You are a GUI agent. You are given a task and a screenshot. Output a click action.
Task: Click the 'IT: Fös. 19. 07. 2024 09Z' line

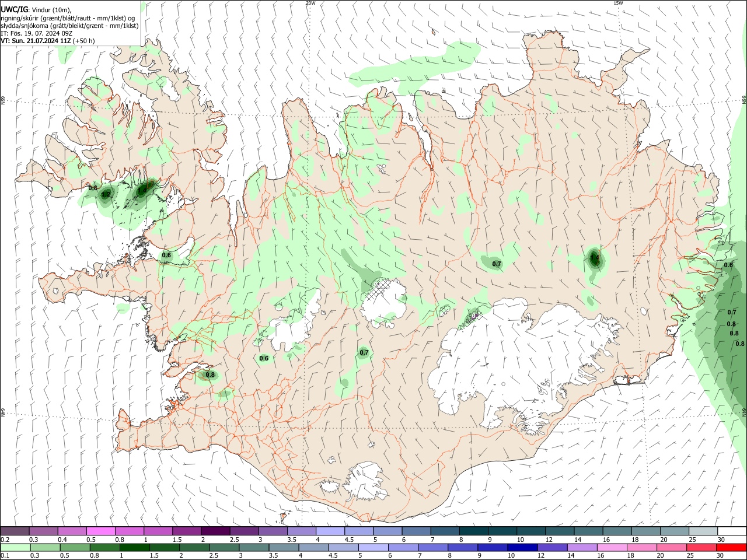(36, 33)
